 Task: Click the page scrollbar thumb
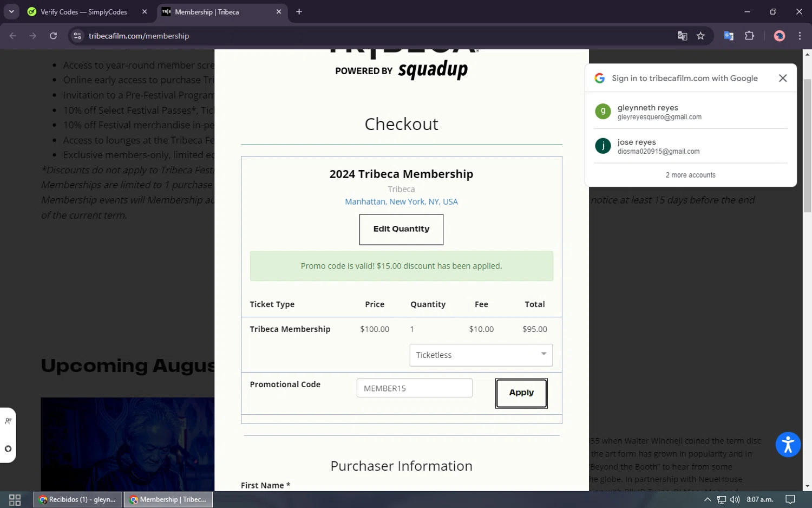[x=807, y=145]
